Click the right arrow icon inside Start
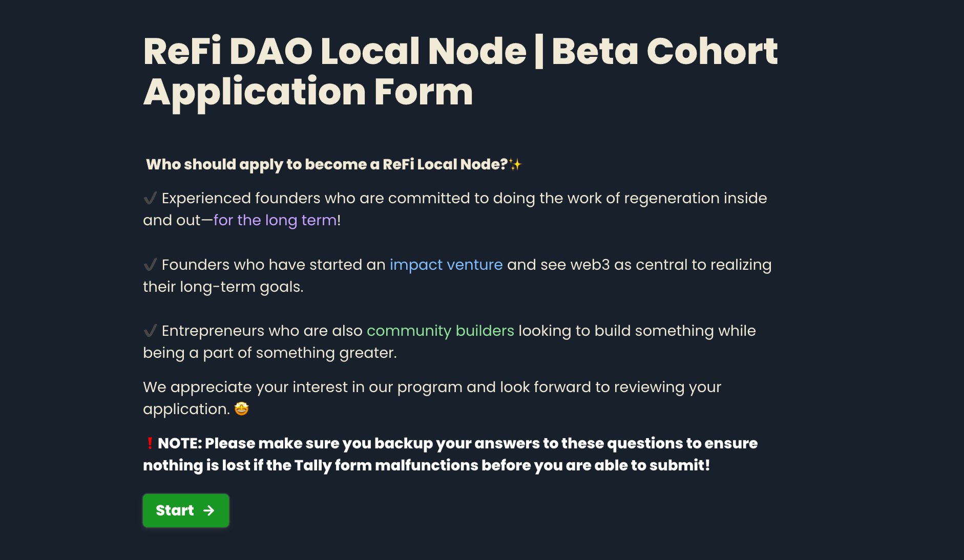Screen dimensions: 964x560 [x=208, y=510]
